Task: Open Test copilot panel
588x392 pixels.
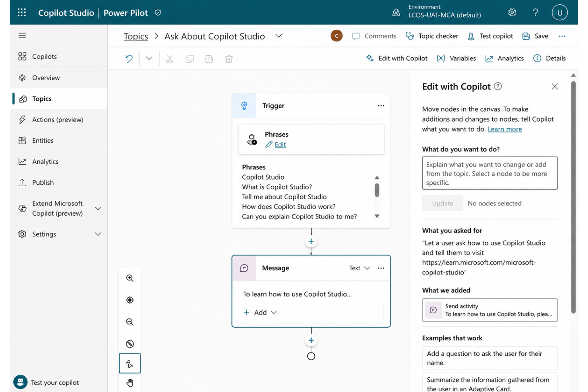Action: [490, 36]
